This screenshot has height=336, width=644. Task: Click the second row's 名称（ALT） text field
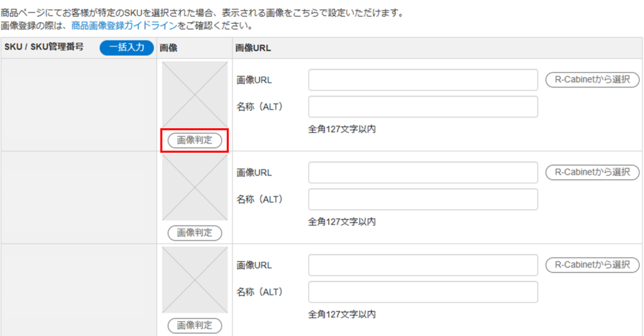point(423,199)
